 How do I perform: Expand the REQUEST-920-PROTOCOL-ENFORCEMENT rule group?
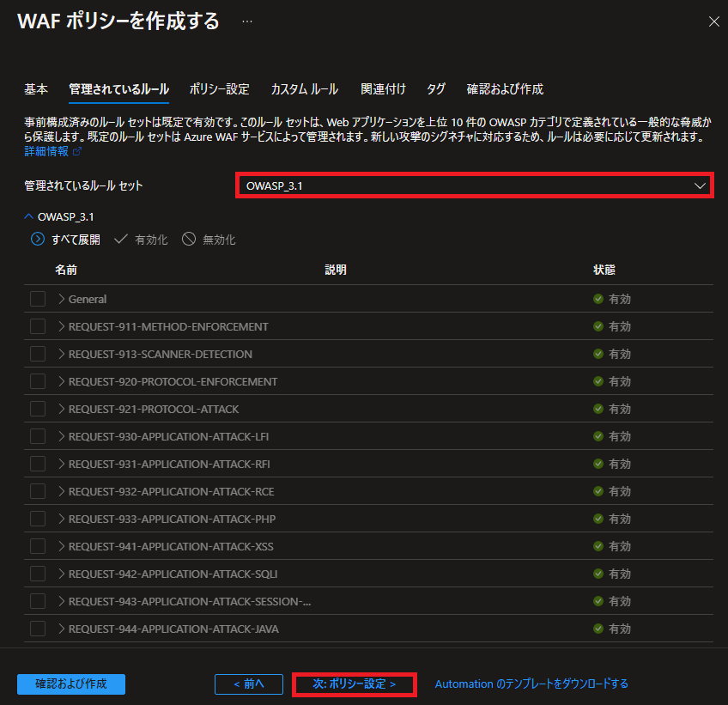click(61, 381)
